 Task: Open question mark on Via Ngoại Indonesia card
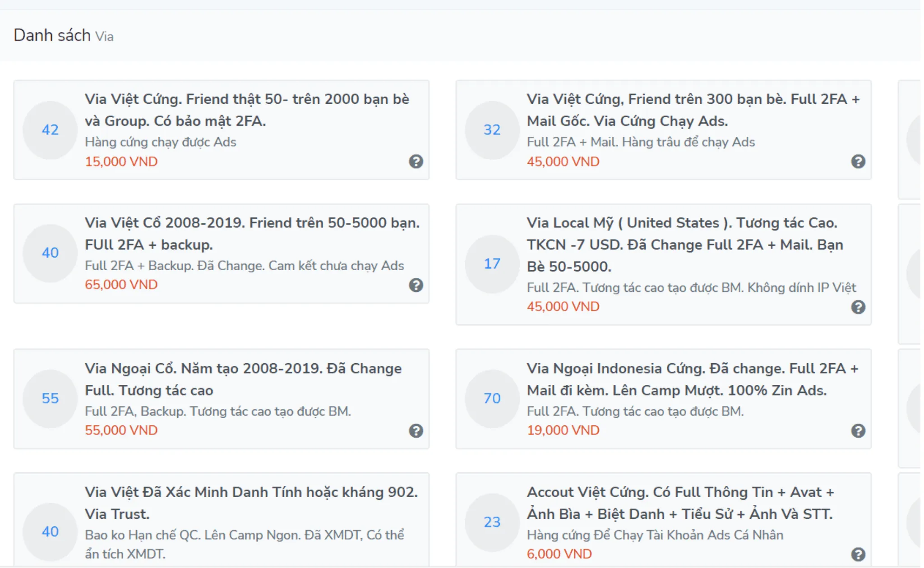858,431
